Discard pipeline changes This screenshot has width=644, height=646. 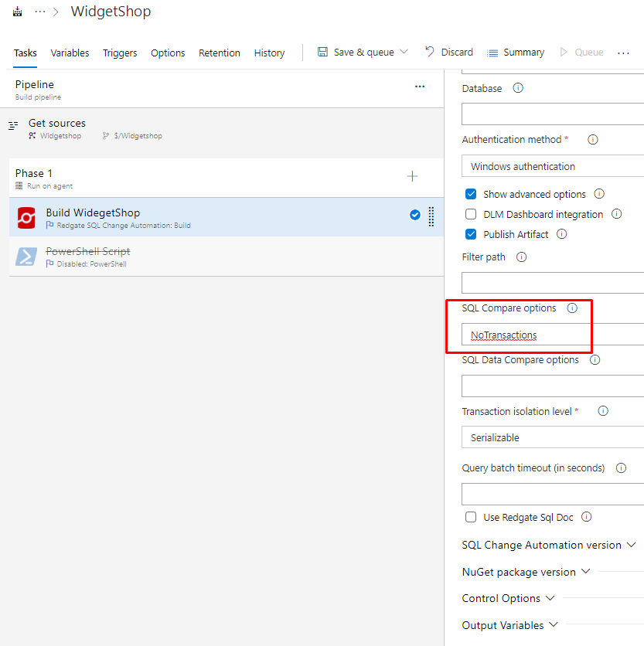pyautogui.click(x=449, y=53)
